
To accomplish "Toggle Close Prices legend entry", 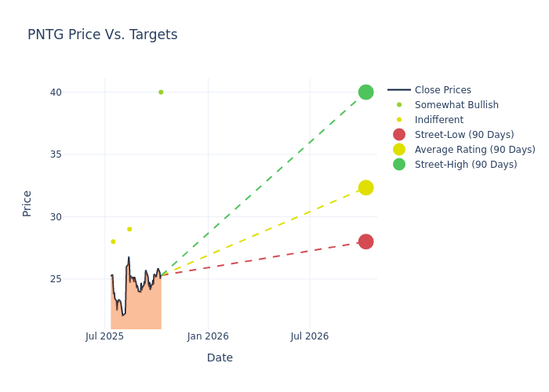I will coord(442,90).
